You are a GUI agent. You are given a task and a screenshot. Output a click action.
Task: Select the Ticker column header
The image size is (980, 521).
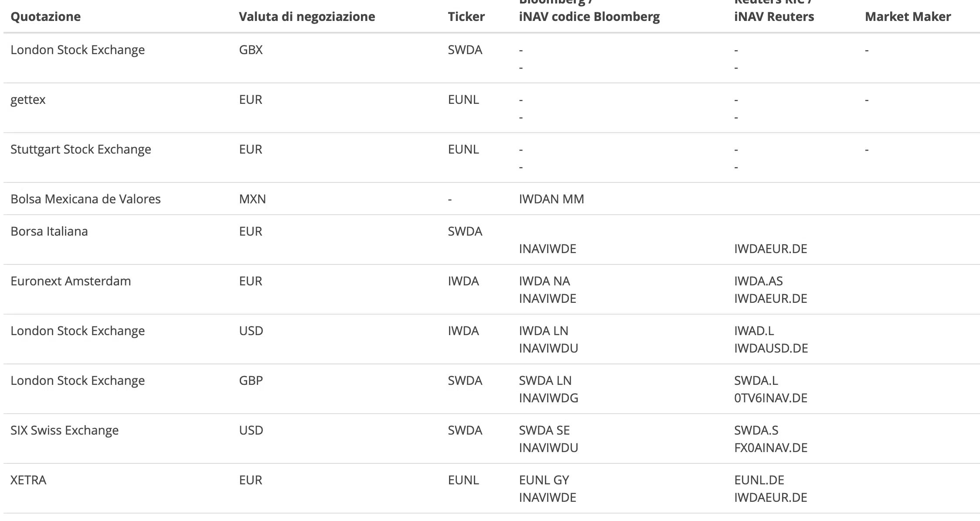pyautogui.click(x=466, y=17)
